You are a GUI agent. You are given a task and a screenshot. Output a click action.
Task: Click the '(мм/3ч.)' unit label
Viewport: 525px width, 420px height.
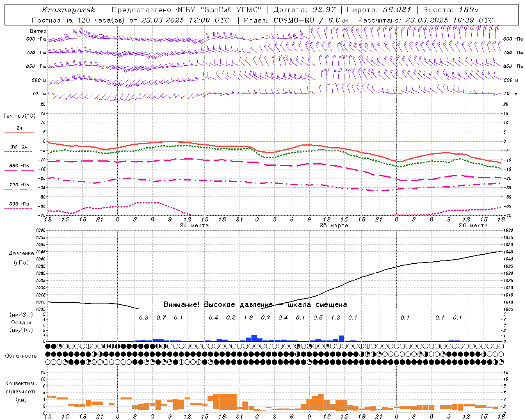pos(21,315)
